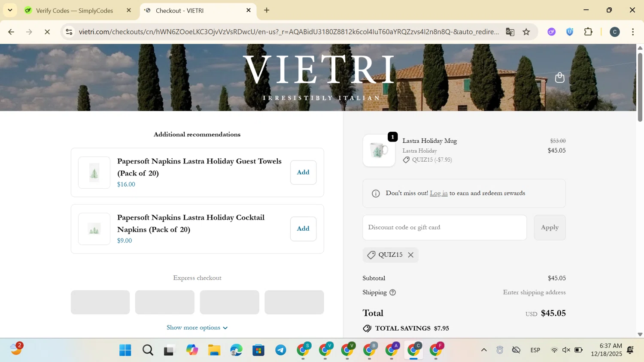Open Microsoft Edge from taskbar
644x362 pixels.
coord(237,350)
